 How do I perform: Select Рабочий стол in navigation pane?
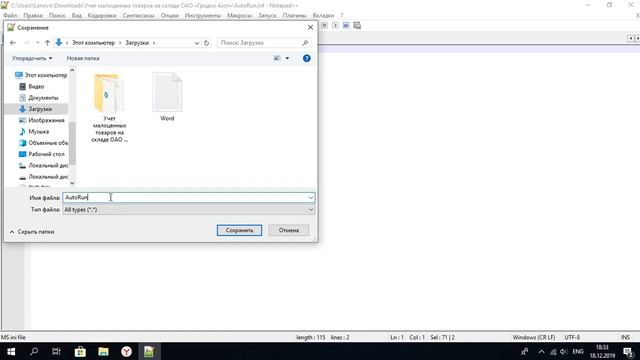click(46, 154)
